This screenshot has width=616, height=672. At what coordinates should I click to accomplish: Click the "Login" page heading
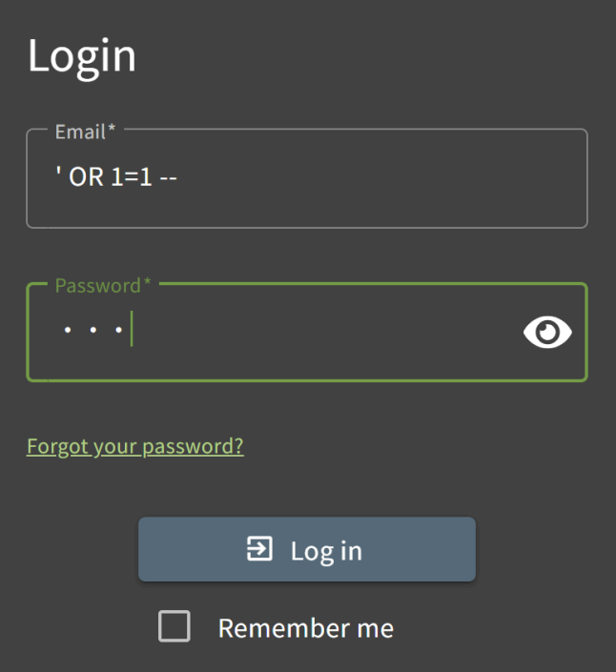pos(82,55)
